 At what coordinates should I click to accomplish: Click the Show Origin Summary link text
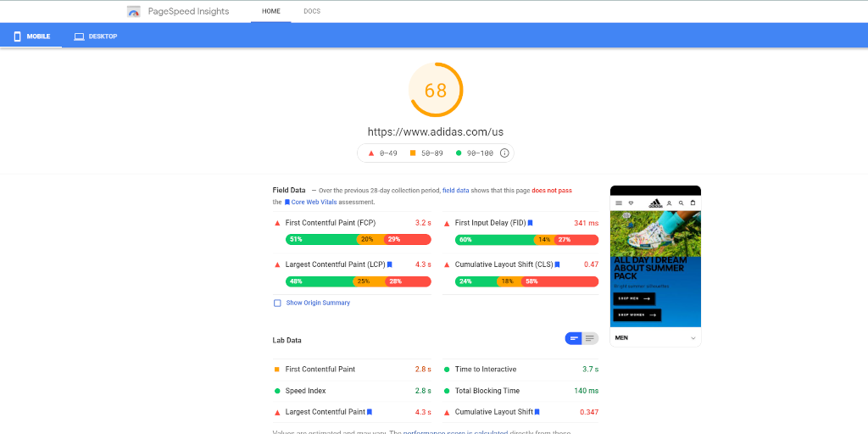click(x=318, y=303)
